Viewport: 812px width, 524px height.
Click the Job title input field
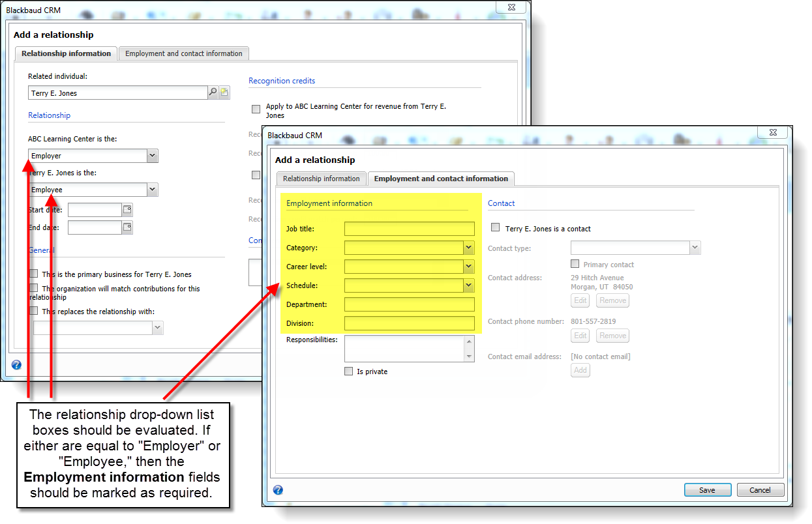[410, 229]
